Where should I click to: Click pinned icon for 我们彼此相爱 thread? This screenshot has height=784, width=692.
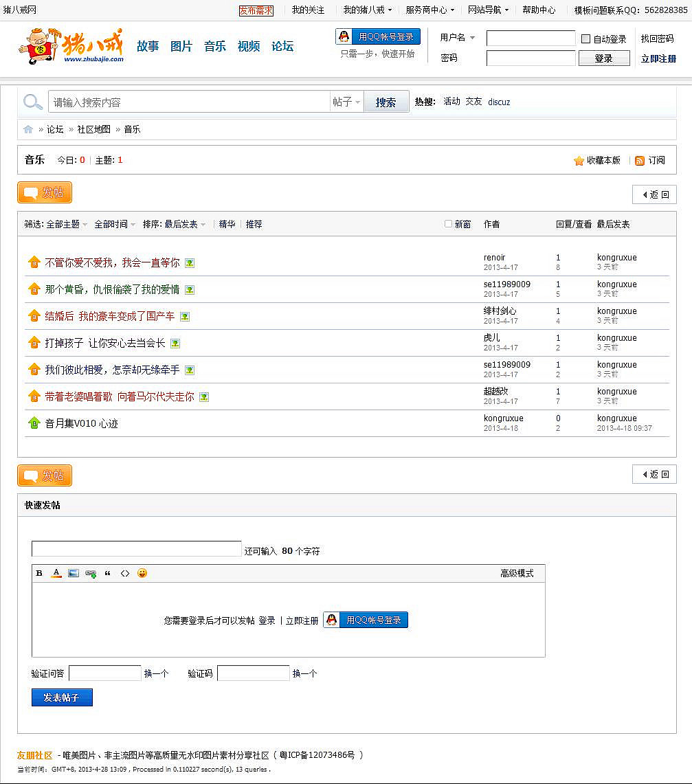click(34, 370)
